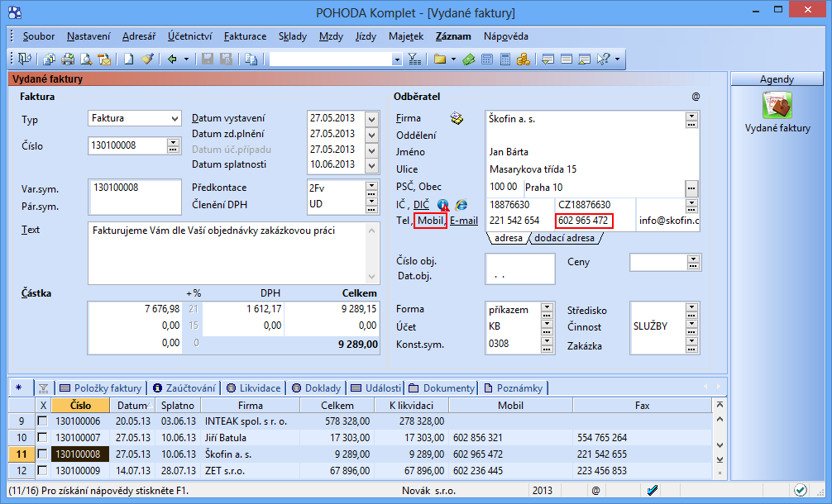832x504 pixels.
Task: Jump to the last record in table scrollbar
Action: coord(720,460)
